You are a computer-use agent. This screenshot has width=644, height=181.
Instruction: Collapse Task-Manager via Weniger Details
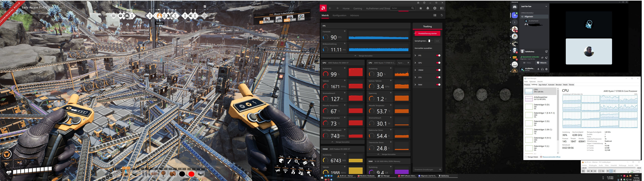coord(532,157)
